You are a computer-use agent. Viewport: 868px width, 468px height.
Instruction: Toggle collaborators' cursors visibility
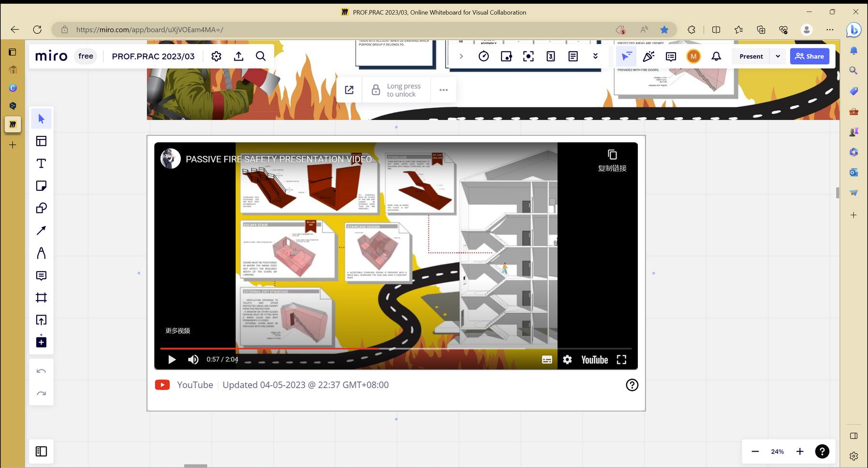(626, 56)
